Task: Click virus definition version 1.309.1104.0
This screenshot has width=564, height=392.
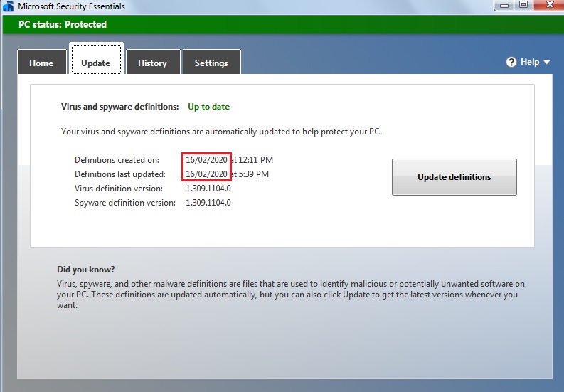Action: click(208, 189)
